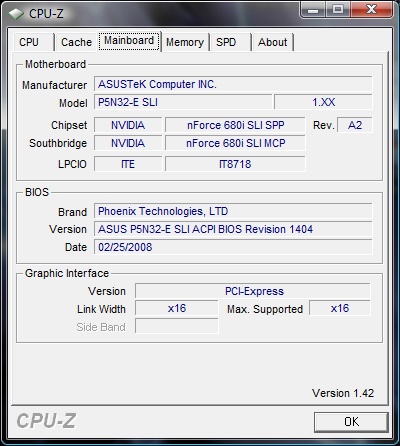Minimize the CPU-Z window
Image resolution: width=400 pixels, height=446 pixels.
click(312, 9)
